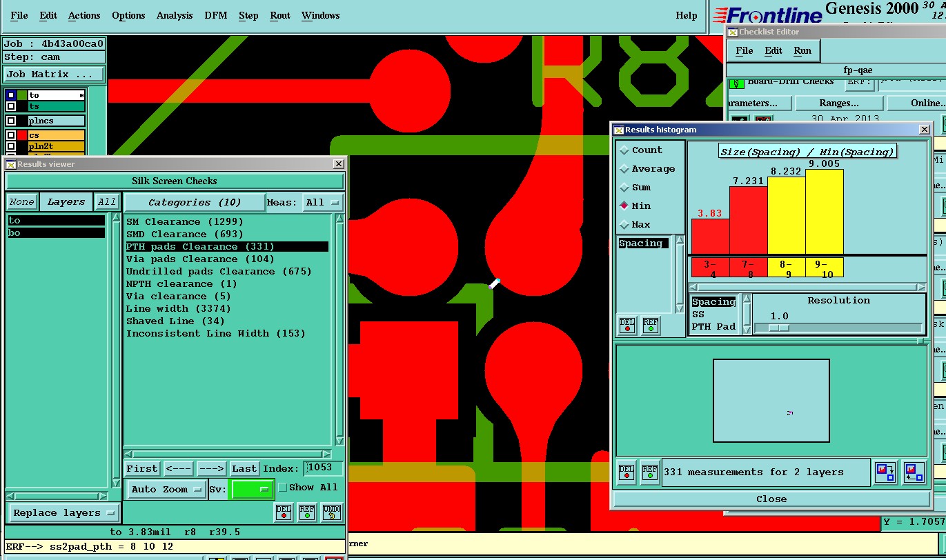Toggle display checkbox for layer ts

[x=10, y=106]
